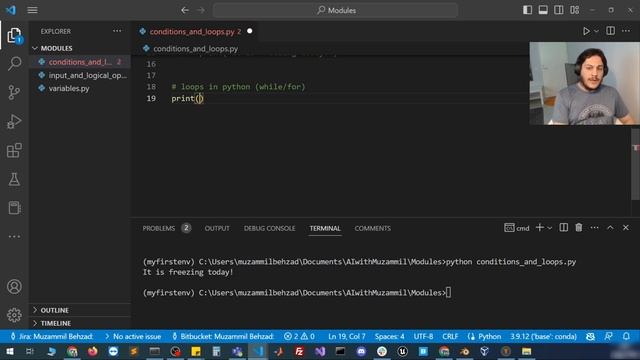
Task: Click Jira: Muzammil Behzad in status bar
Action: point(51,337)
